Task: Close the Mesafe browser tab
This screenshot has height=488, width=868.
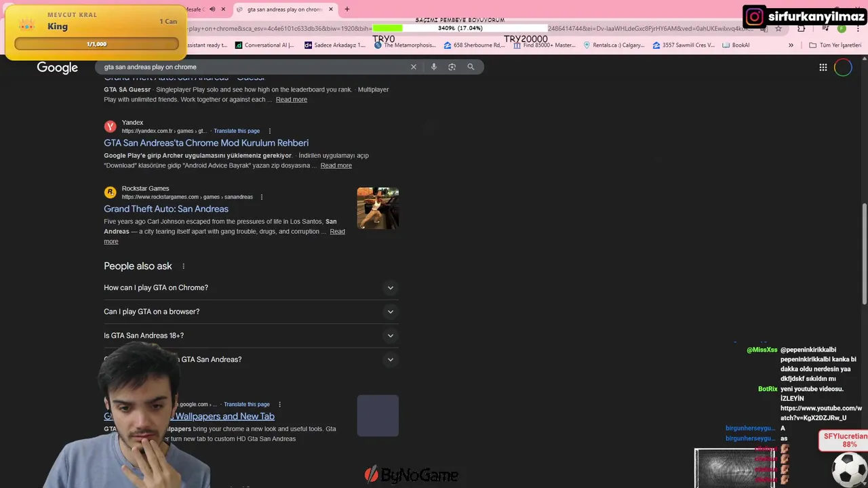Action: pos(223,9)
